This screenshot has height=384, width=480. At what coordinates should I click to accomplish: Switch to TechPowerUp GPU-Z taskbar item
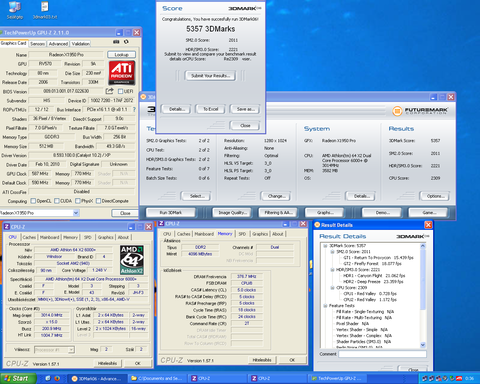338,378
